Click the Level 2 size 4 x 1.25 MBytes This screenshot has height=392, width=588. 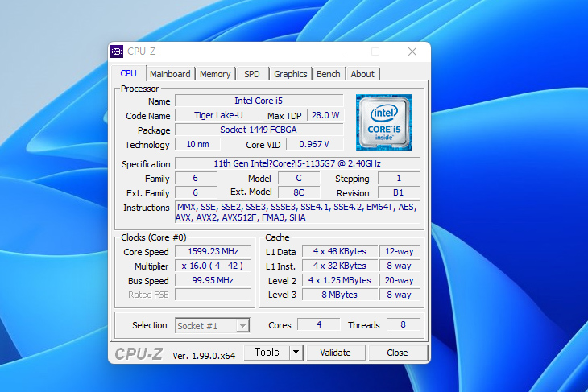(x=340, y=280)
